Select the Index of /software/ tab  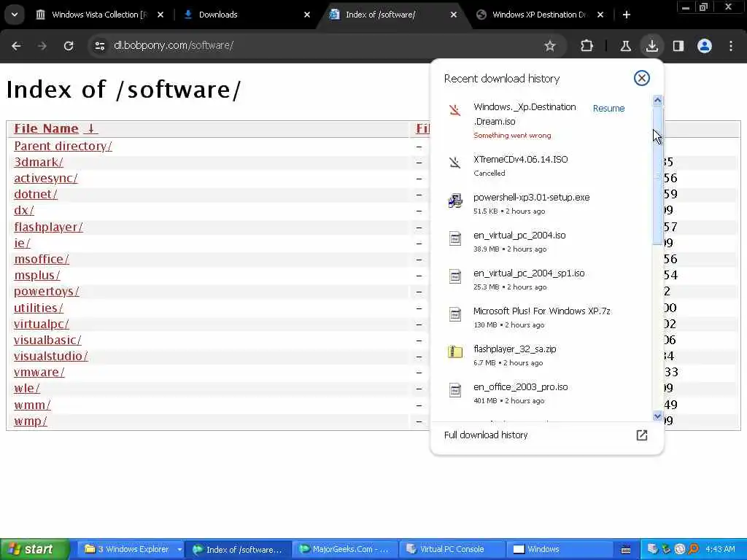pyautogui.click(x=380, y=15)
